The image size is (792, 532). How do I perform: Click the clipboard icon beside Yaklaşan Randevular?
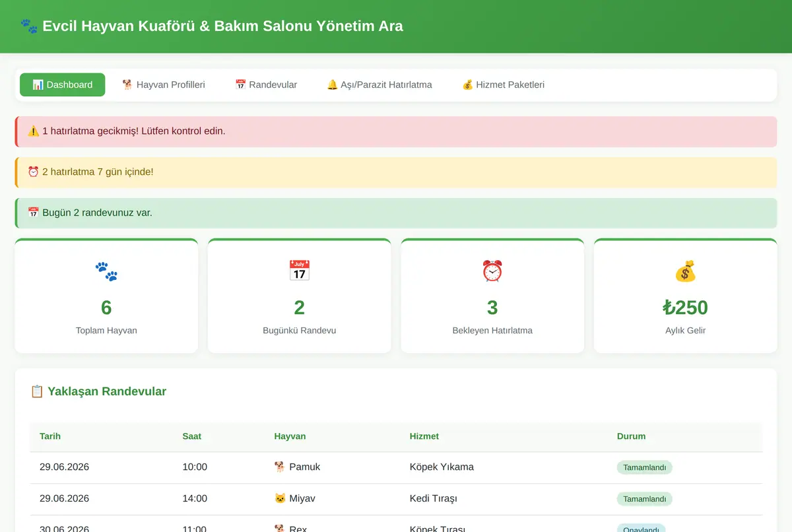point(37,391)
